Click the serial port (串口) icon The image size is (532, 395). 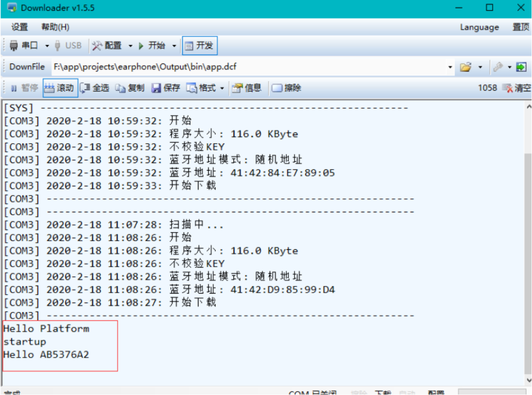tap(13, 46)
